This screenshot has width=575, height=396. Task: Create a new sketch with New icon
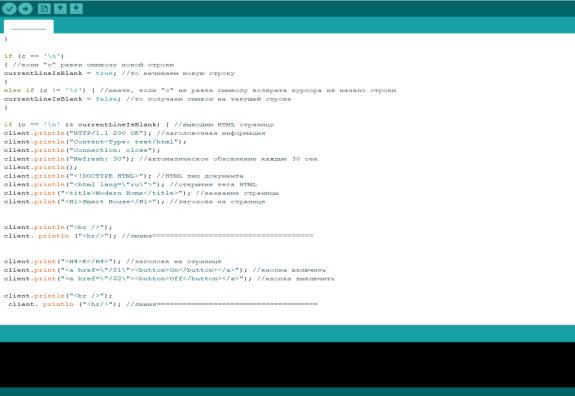(44, 8)
